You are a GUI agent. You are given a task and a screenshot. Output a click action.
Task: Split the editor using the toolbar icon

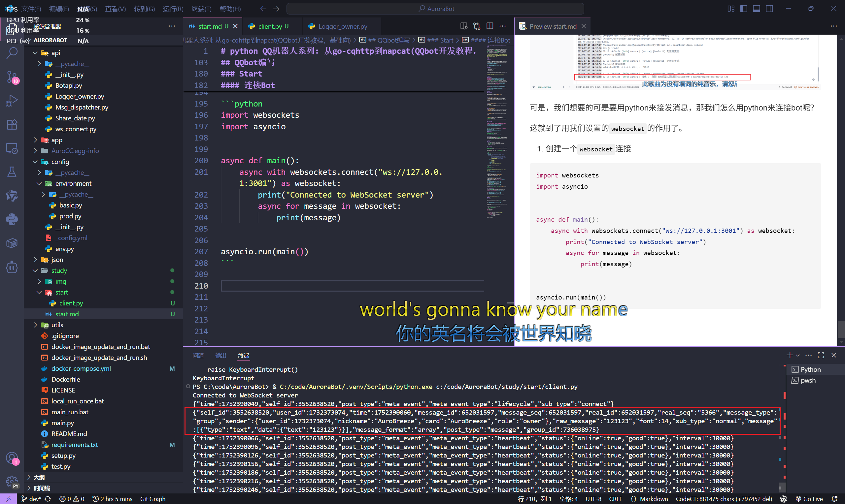(x=490, y=26)
